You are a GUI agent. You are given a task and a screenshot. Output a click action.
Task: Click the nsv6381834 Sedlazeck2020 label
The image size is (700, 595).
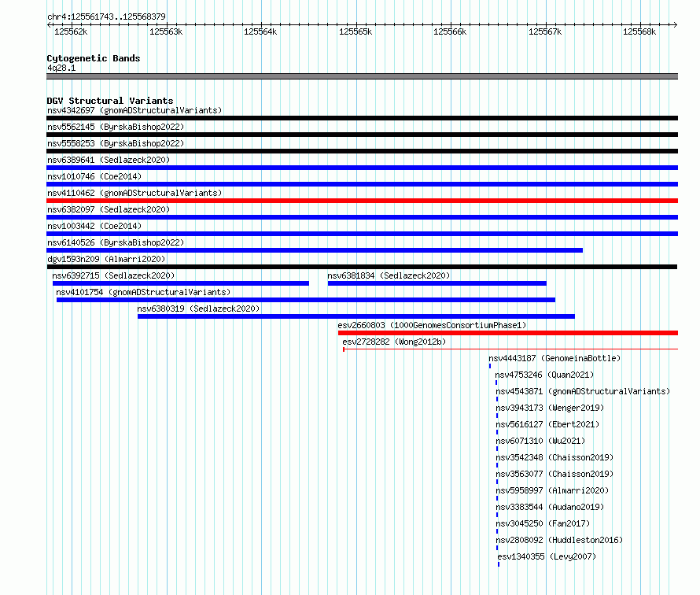coord(389,275)
